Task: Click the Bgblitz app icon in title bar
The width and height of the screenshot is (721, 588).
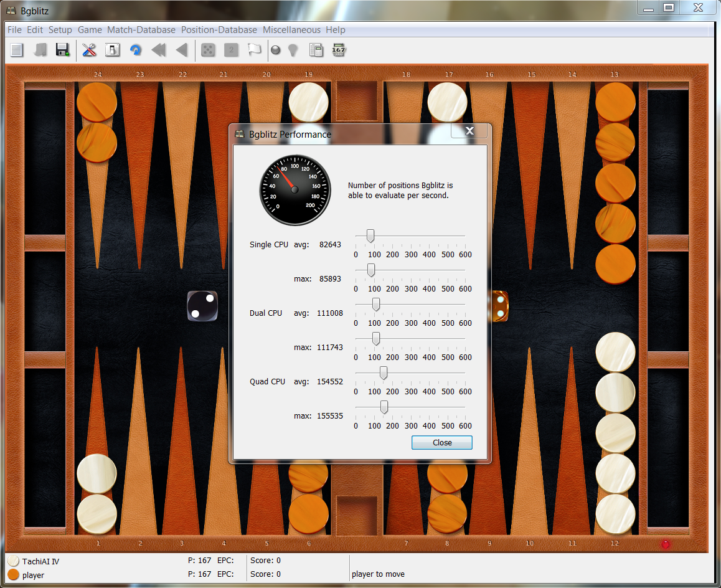Action: coord(11,11)
